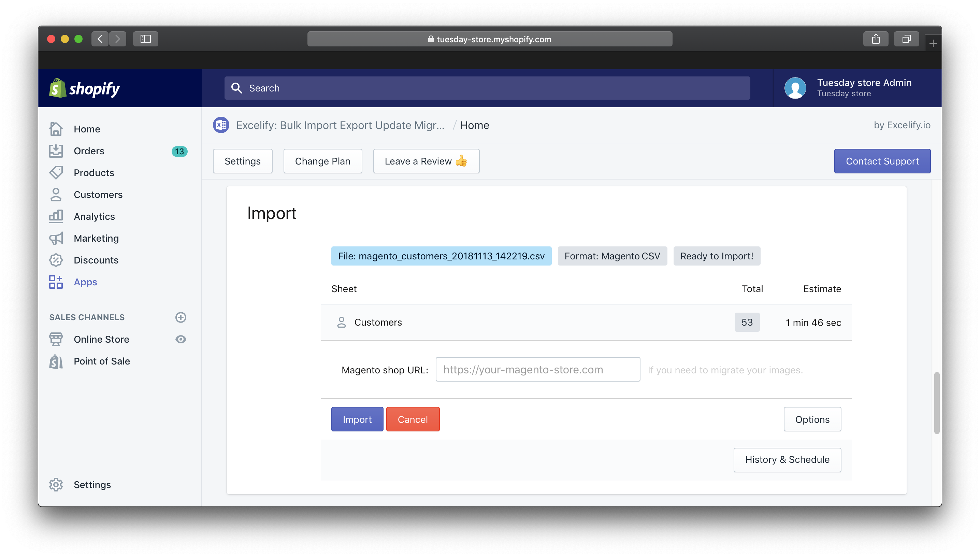Open Point of Sale channel
The width and height of the screenshot is (980, 557).
click(x=102, y=361)
